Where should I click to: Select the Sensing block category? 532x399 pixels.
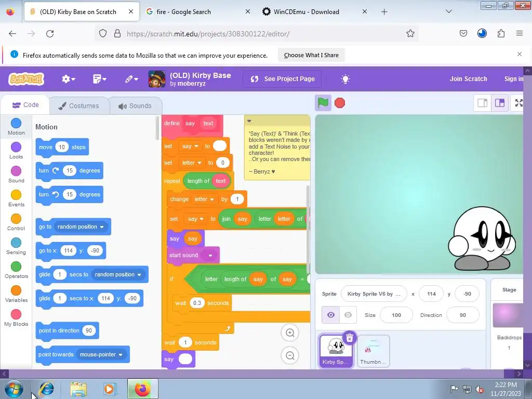(16, 246)
